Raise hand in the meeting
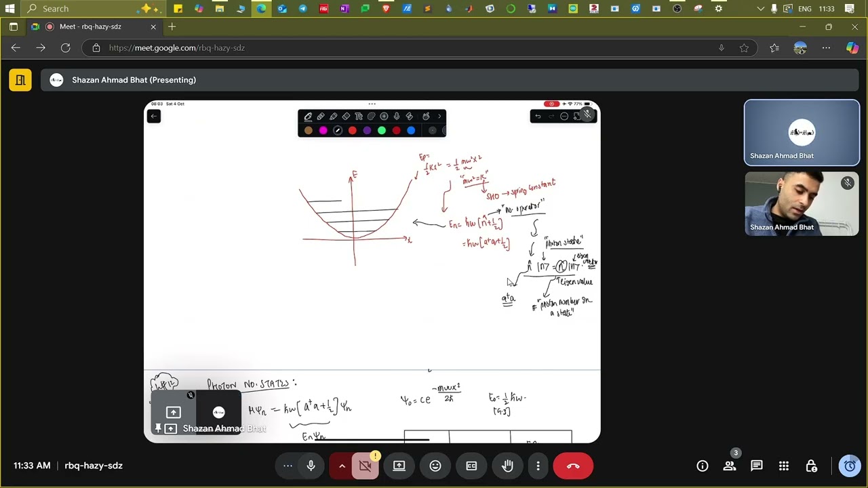Viewport: 868px width, 488px height. point(507,466)
